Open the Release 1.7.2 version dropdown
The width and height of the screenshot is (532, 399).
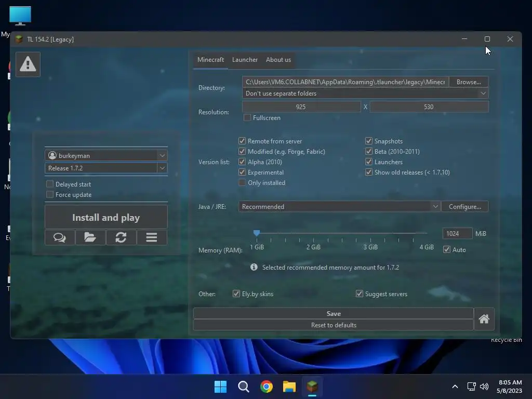tap(162, 168)
